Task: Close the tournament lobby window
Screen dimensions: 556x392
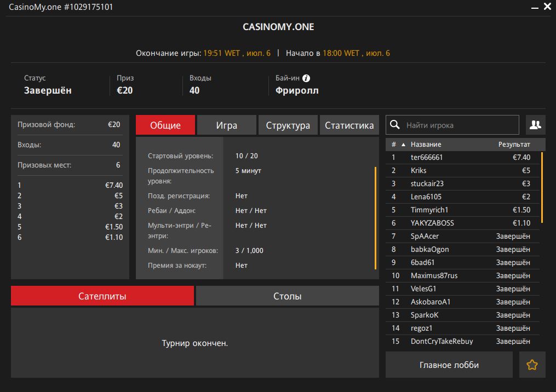Action: coord(547,7)
